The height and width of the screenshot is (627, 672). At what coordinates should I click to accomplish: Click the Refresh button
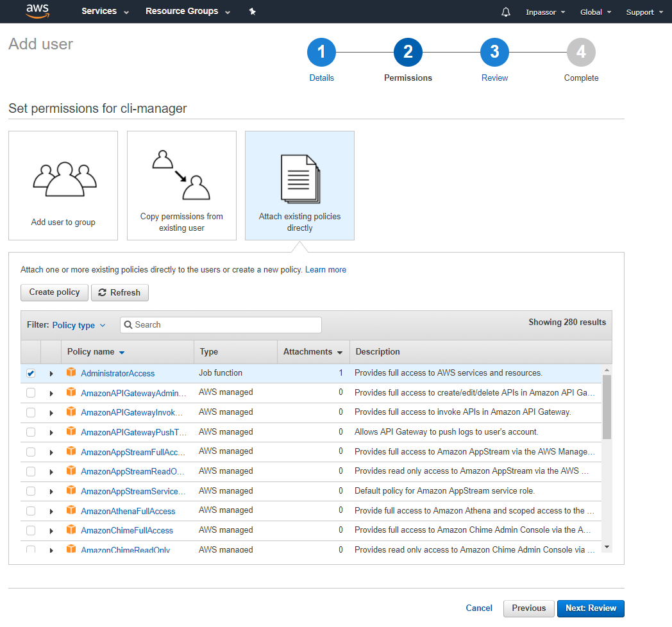click(119, 292)
